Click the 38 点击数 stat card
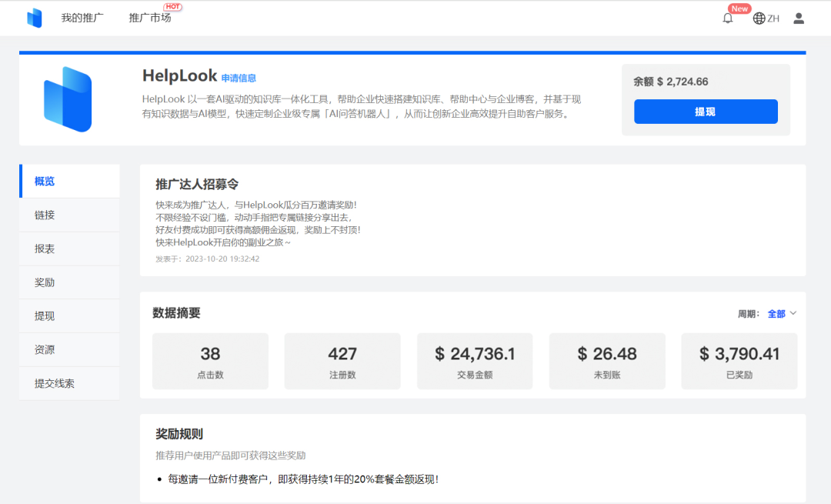The image size is (831, 504). (210, 361)
